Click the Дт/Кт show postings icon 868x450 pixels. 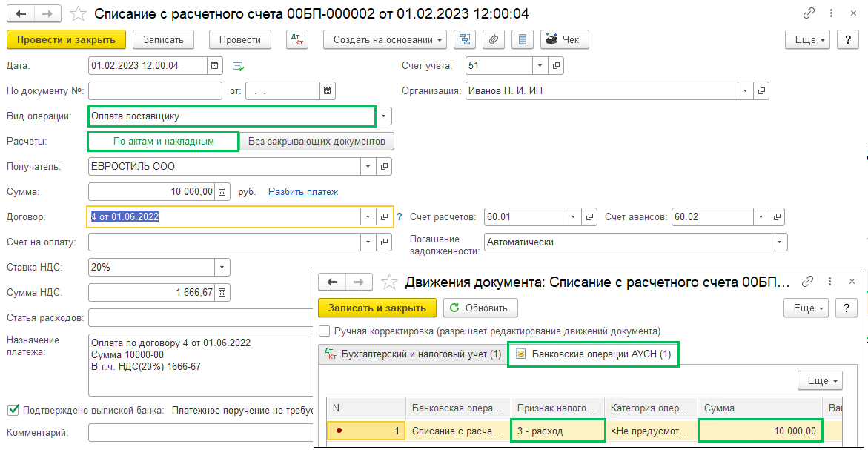[x=296, y=40]
